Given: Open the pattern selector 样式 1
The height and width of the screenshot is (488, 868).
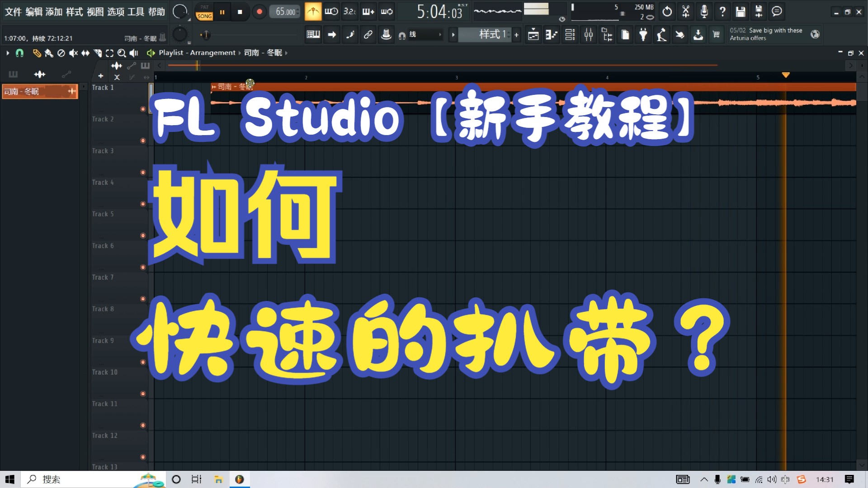Looking at the screenshot, I should pos(485,34).
